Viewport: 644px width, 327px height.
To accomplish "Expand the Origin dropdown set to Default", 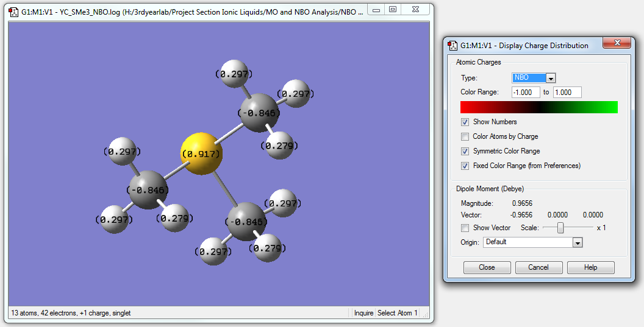I will pos(577,242).
